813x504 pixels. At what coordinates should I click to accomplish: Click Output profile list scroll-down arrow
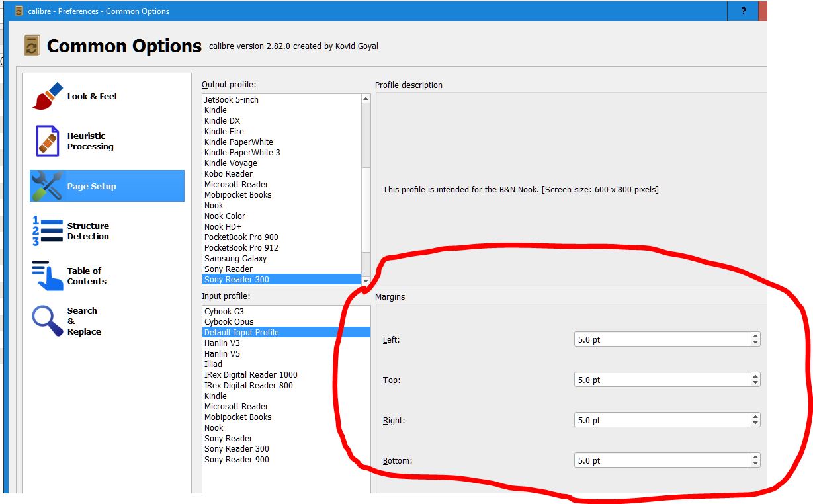pos(366,281)
